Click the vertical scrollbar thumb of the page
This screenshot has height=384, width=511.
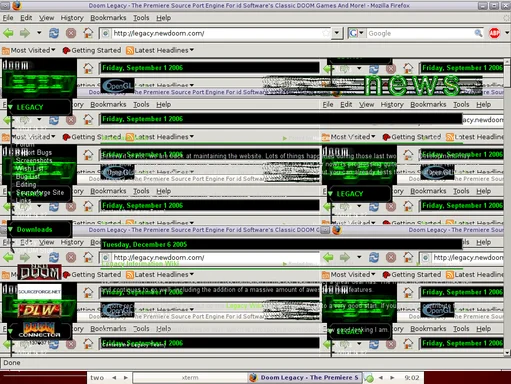pos(507,76)
